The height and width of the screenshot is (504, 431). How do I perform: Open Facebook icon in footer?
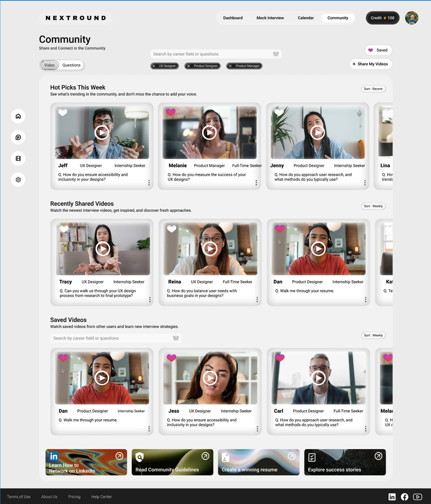click(404, 497)
